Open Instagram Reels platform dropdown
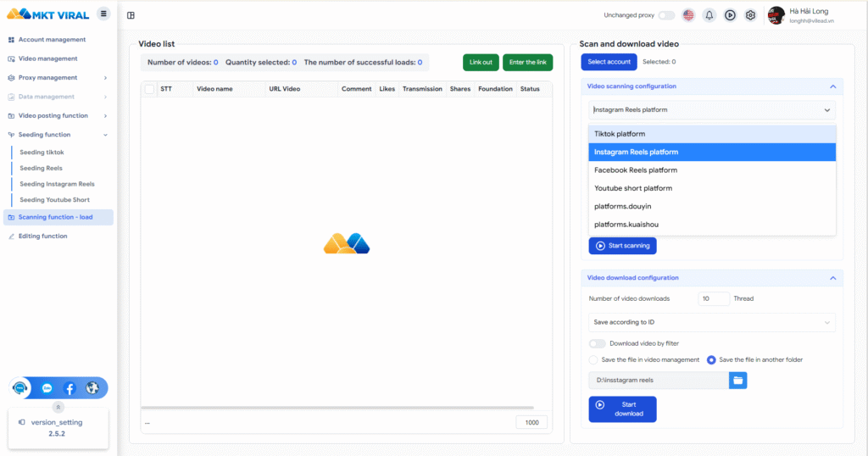 click(x=712, y=110)
